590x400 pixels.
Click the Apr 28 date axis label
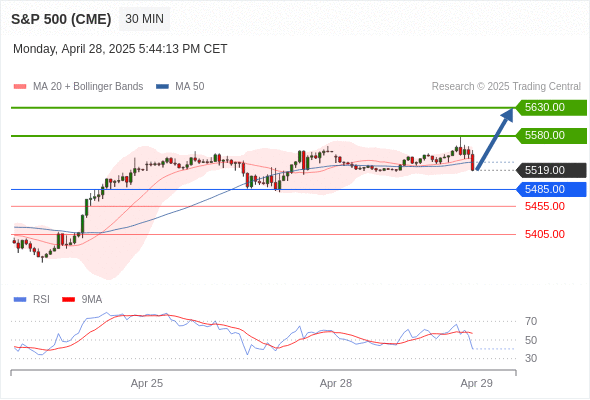pyautogui.click(x=336, y=383)
